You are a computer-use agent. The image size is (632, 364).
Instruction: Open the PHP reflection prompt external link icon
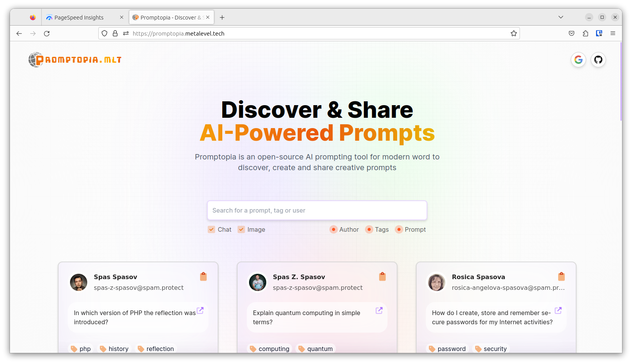(x=200, y=310)
